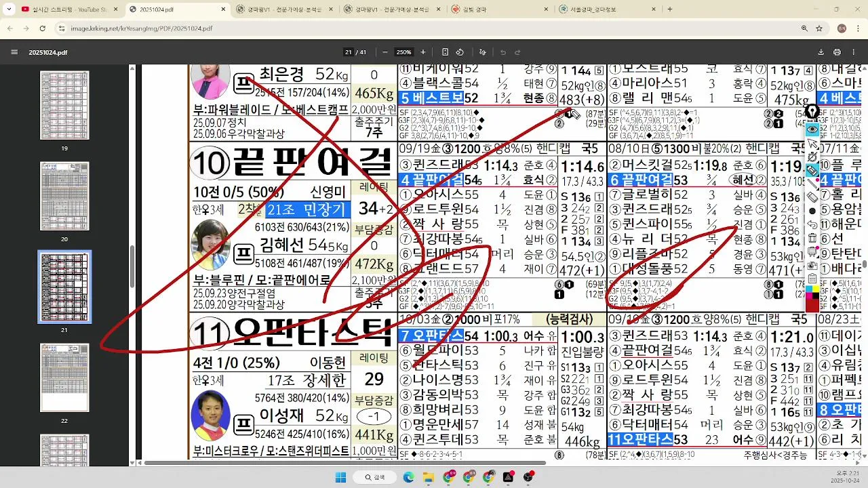Go forward in browser history
The height and width of the screenshot is (488, 868).
(26, 28)
